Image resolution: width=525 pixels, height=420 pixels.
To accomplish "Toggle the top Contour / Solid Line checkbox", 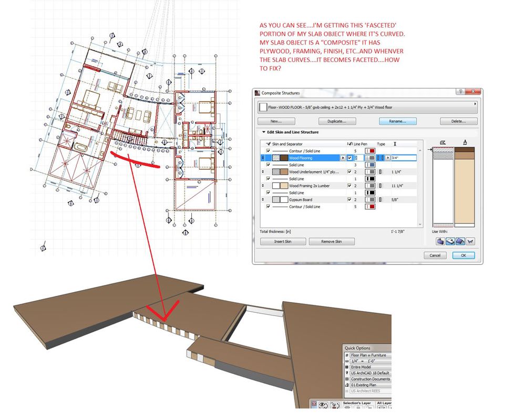I will 268,151.
